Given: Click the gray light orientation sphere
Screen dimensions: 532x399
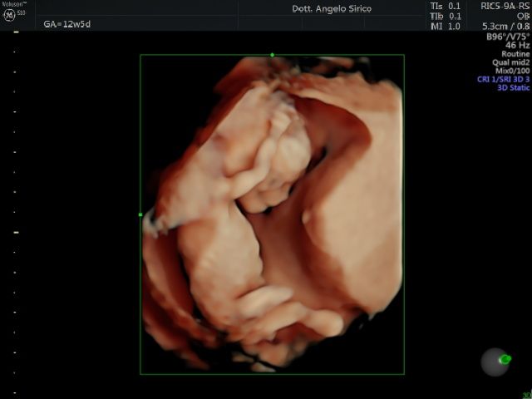Looking at the screenshot, I should coord(495,362).
